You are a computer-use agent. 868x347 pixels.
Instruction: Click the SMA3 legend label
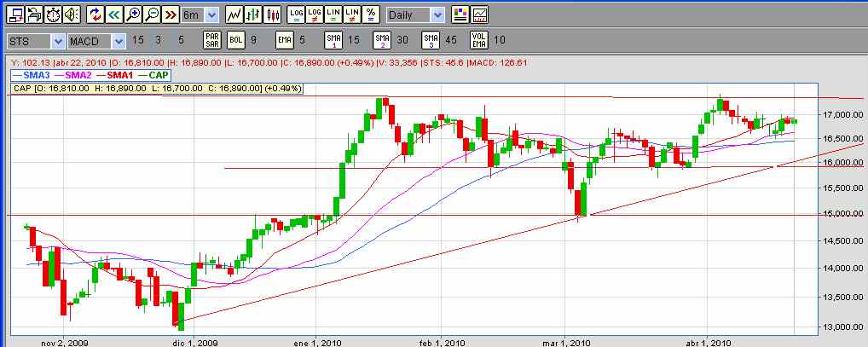(x=30, y=75)
